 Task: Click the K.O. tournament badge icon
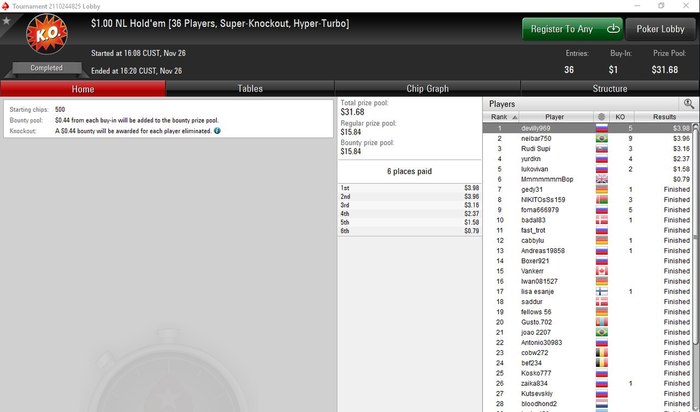click(x=47, y=34)
